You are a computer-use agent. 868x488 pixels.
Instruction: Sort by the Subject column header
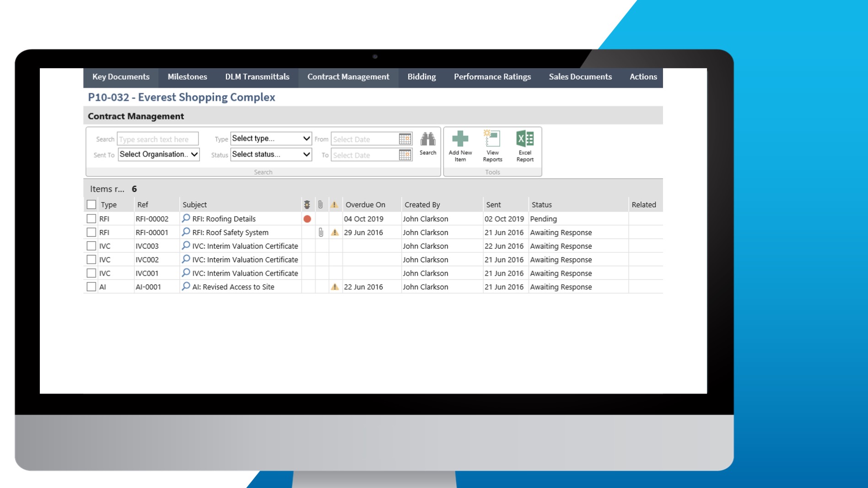click(194, 204)
